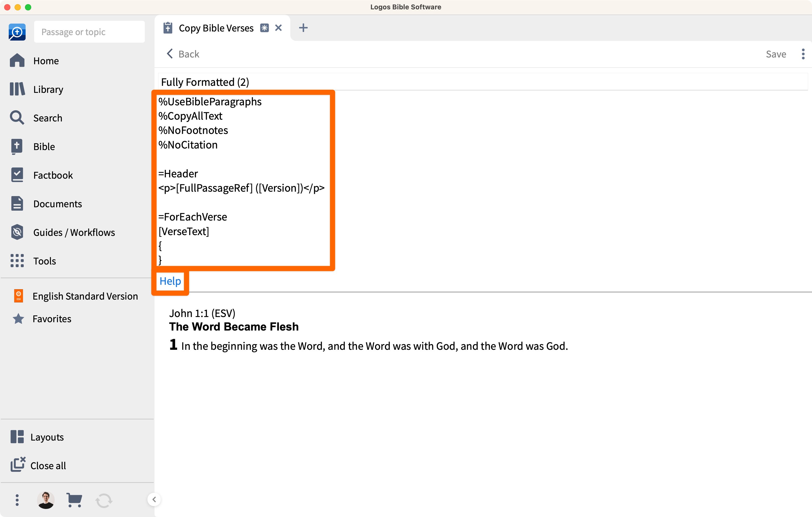The image size is (812, 517).
Task: Click the Favorites label
Action: tap(52, 319)
